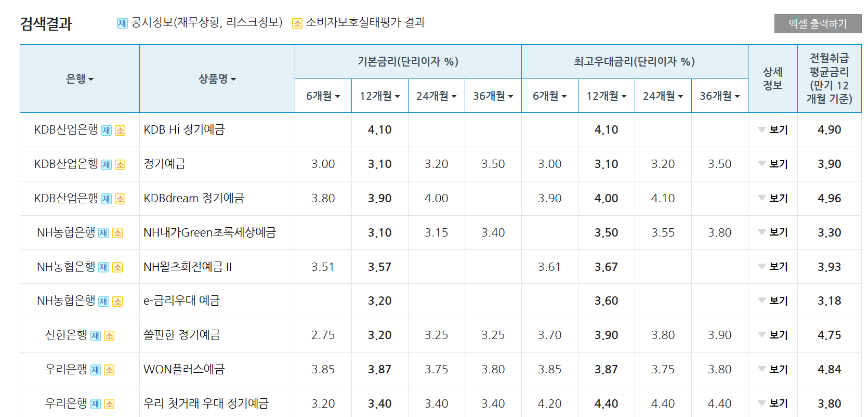
Task: Click 소 icon in e-금리우대 예금 row
Action: [x=117, y=302]
